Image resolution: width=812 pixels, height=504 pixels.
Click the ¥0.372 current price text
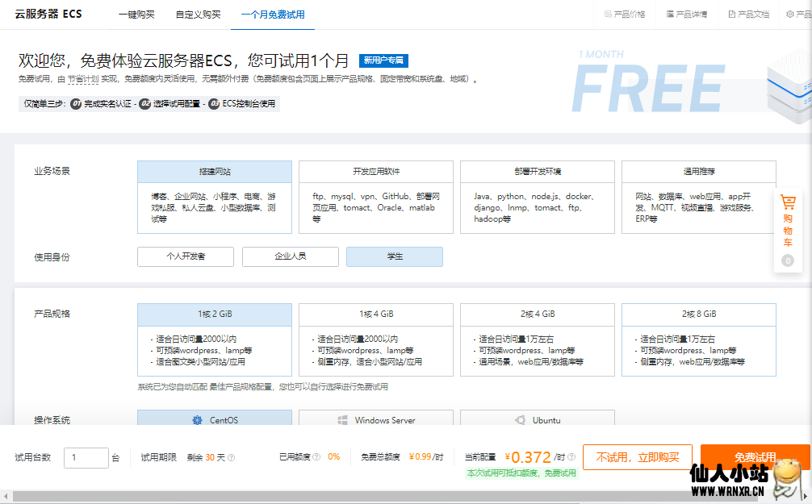pyautogui.click(x=528, y=457)
